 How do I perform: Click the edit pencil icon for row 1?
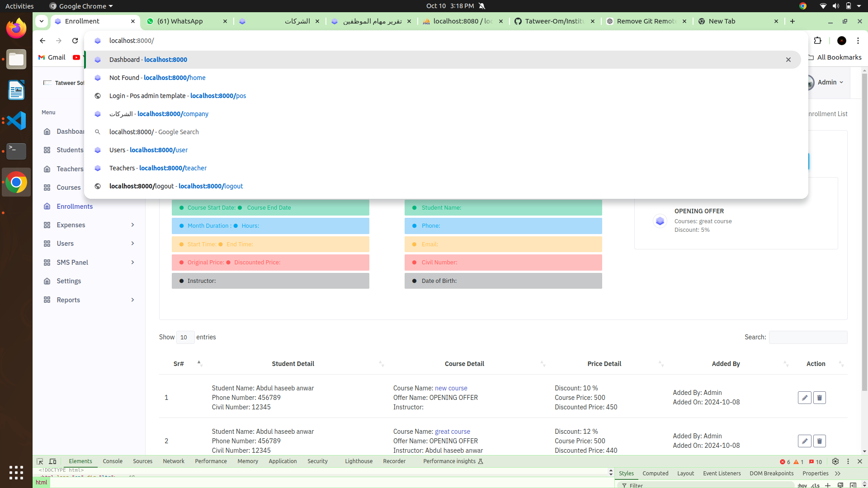tap(804, 398)
